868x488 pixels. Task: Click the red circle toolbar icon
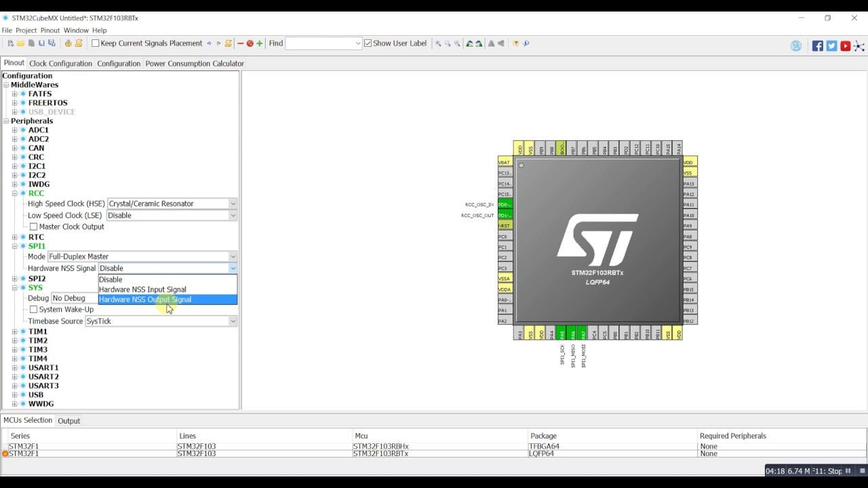pyautogui.click(x=250, y=43)
